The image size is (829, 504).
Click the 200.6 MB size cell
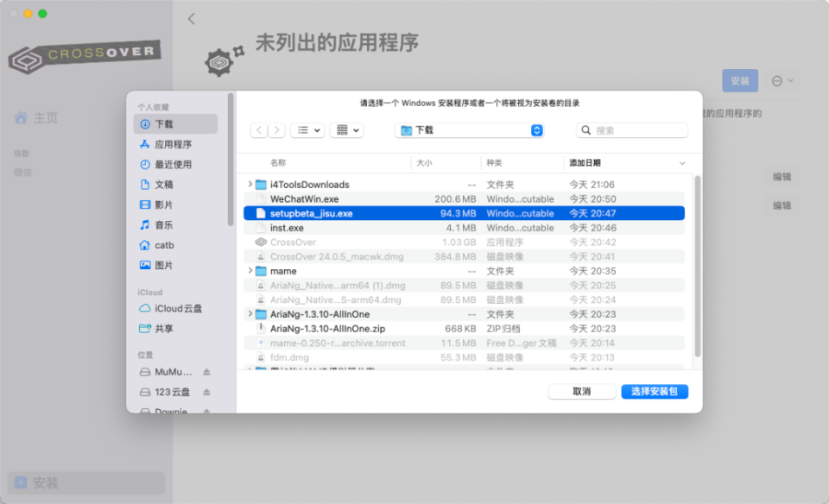[455, 199]
